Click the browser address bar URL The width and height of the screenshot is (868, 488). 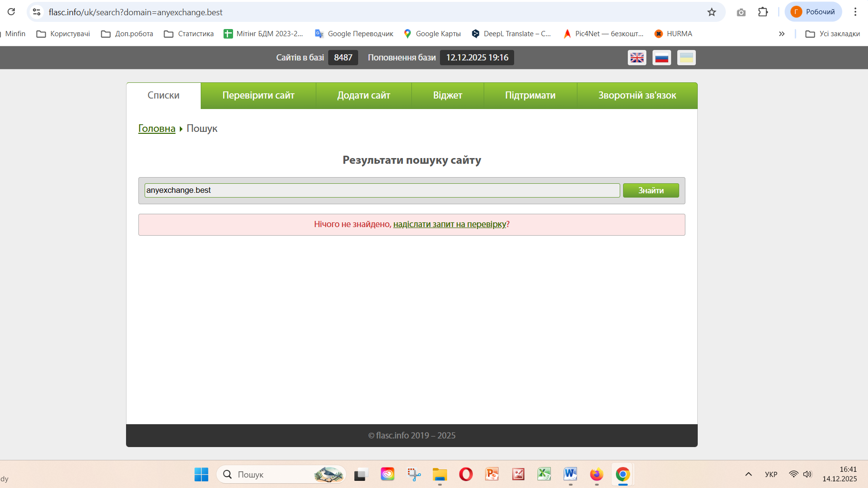[x=136, y=12]
